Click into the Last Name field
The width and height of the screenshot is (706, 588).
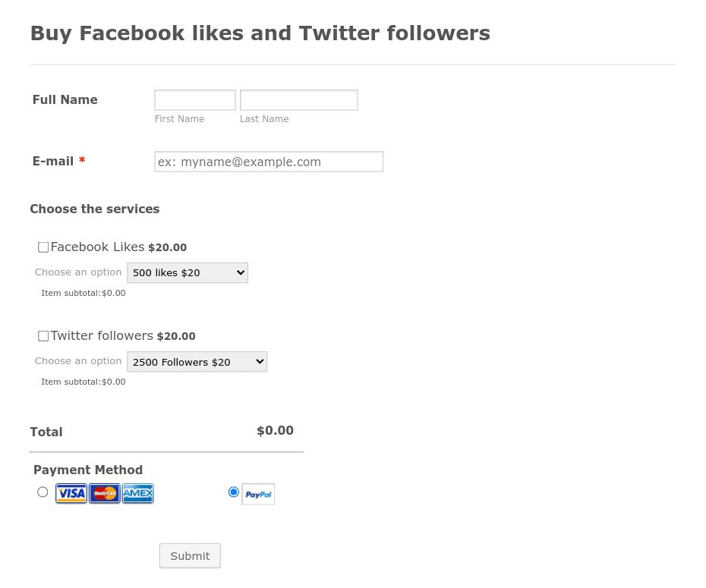298,99
